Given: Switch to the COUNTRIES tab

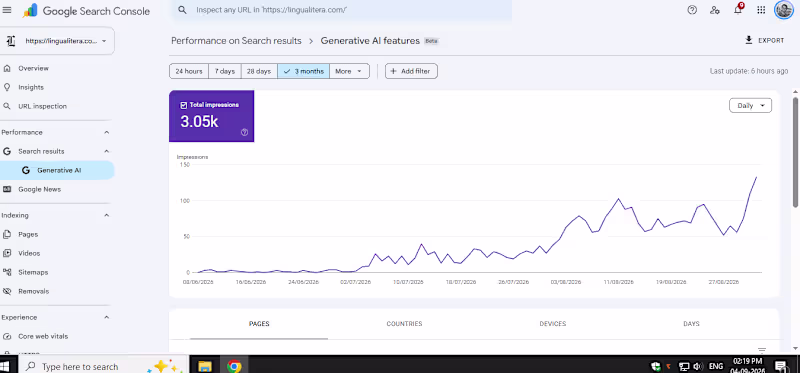Looking at the screenshot, I should 404,324.
